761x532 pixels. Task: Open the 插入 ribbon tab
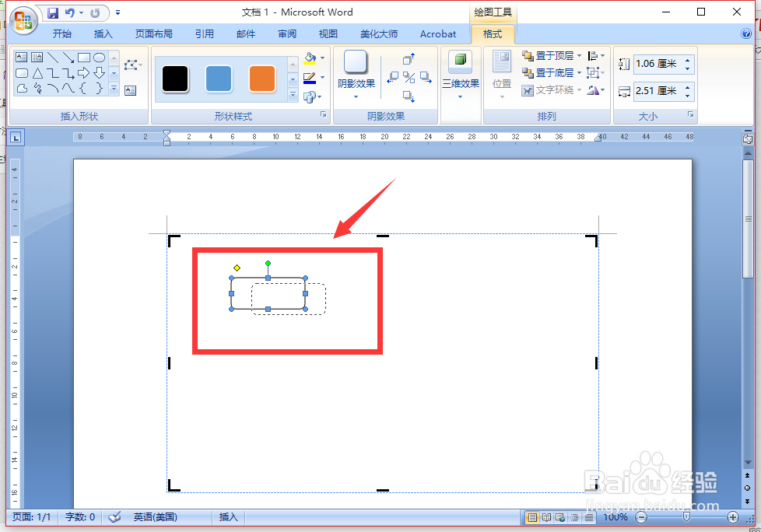coord(103,34)
